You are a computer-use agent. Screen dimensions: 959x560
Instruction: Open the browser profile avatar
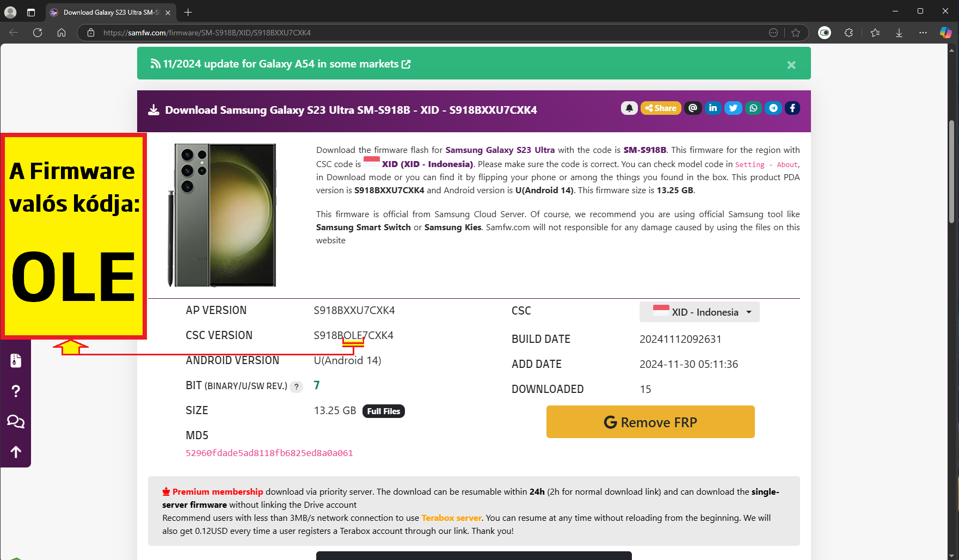pos(10,12)
